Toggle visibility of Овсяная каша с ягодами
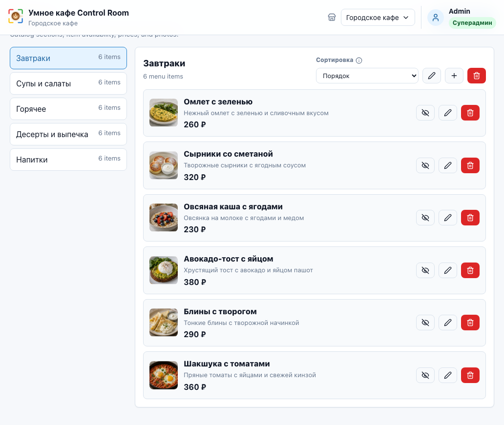Image resolution: width=504 pixels, height=425 pixels. tap(425, 218)
